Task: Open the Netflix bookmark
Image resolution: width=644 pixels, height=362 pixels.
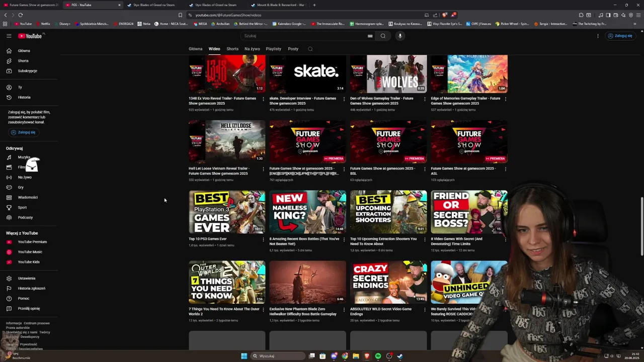Action: [x=43, y=24]
